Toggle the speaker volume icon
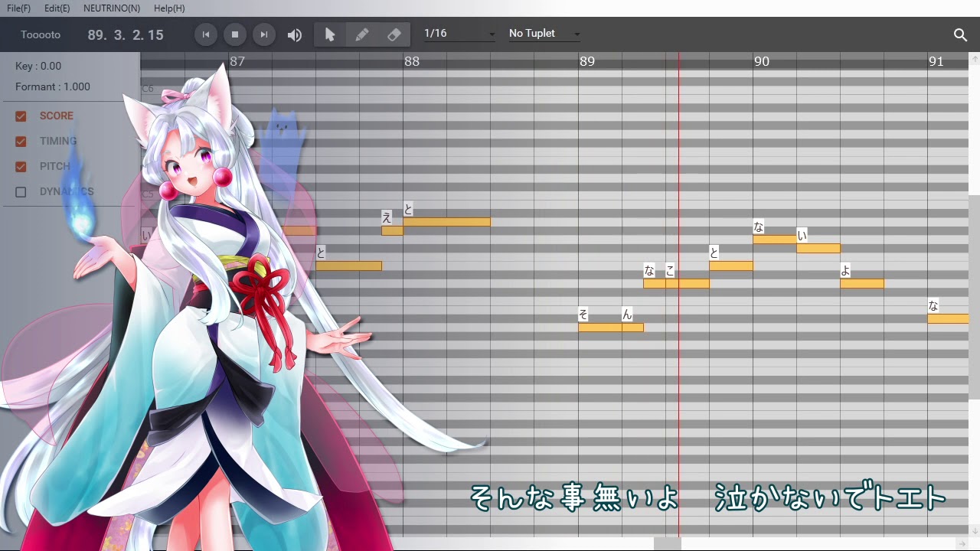Screen dimensions: 980x551 295,35
